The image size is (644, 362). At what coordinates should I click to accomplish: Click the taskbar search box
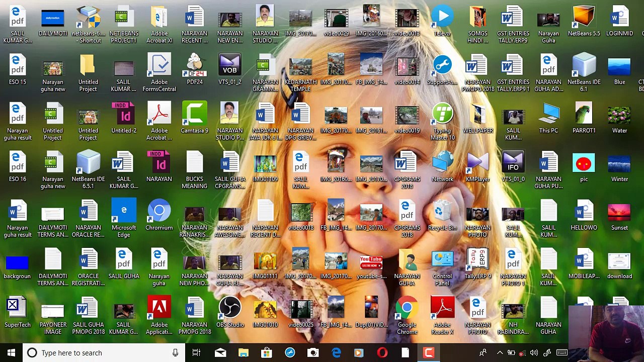click(103, 353)
